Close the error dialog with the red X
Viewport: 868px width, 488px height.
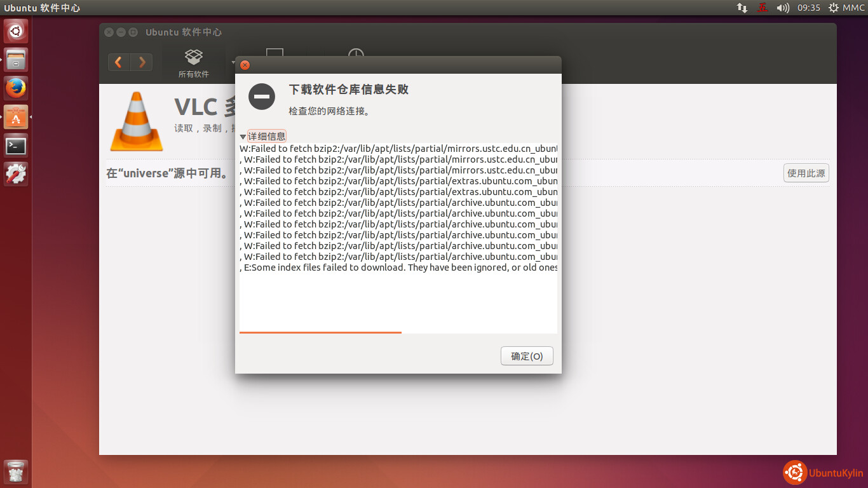[245, 65]
